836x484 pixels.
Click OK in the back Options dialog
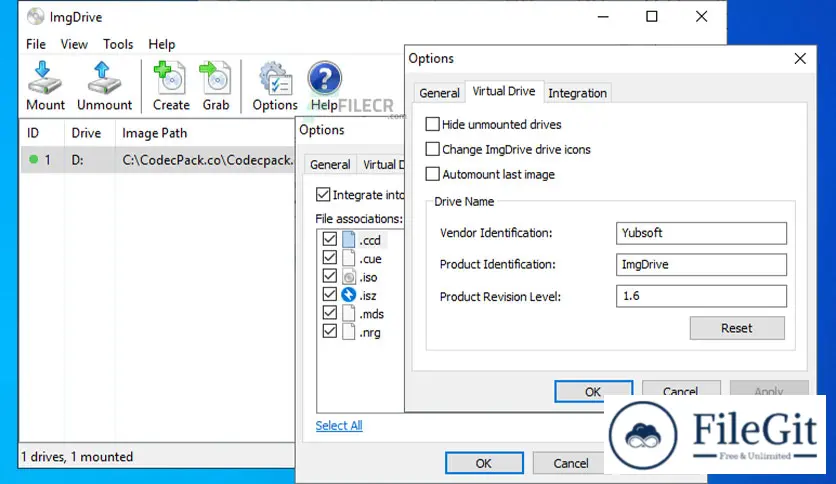484,463
